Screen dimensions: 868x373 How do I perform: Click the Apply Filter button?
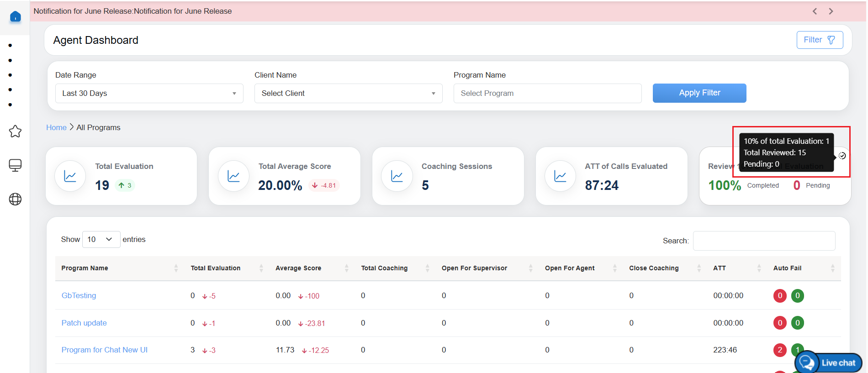(x=699, y=93)
